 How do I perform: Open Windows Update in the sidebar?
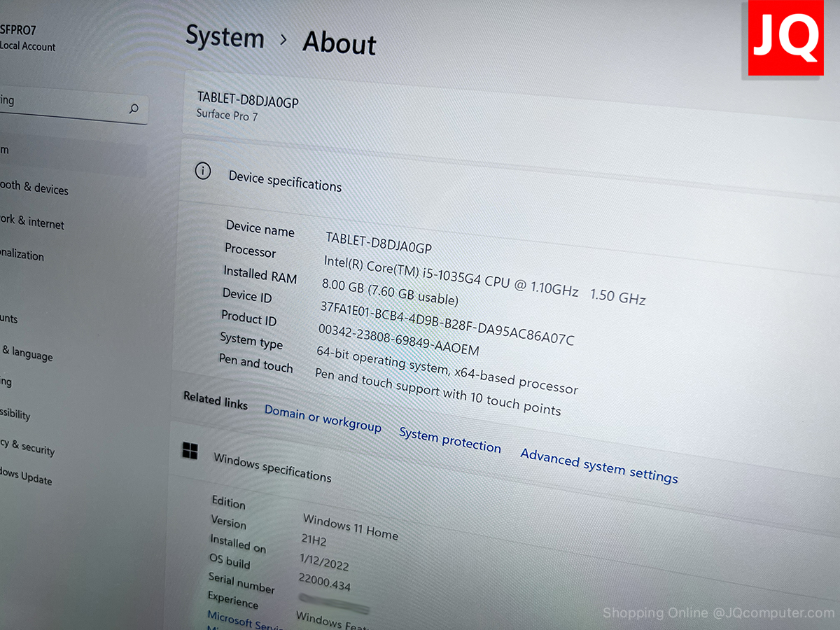click(26, 477)
